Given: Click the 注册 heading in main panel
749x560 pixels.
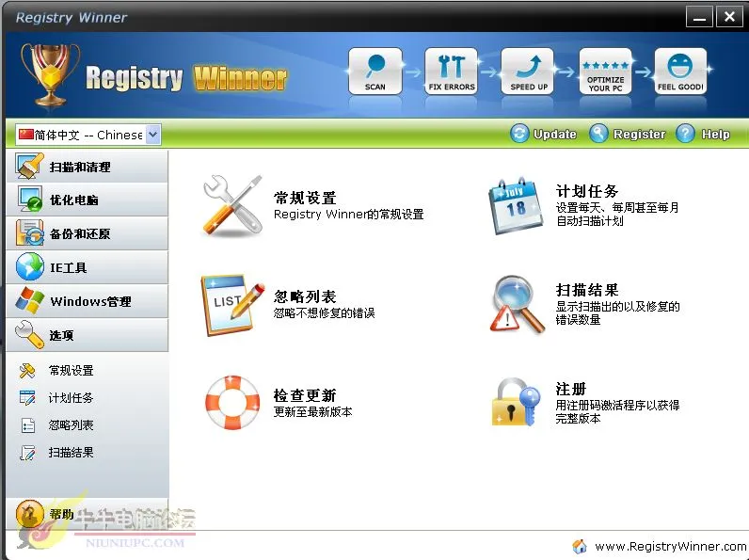Looking at the screenshot, I should 571,389.
